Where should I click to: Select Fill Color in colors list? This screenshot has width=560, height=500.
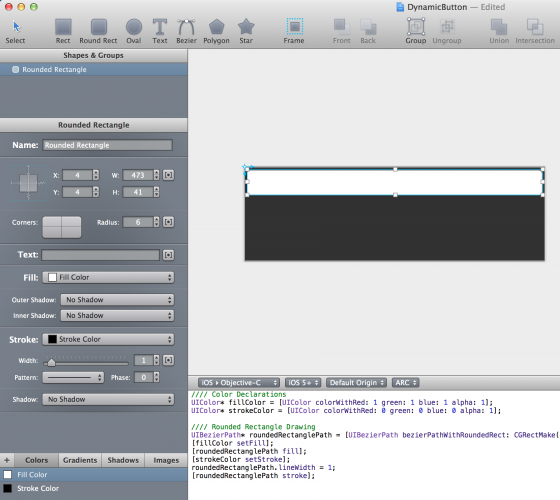pos(94,475)
